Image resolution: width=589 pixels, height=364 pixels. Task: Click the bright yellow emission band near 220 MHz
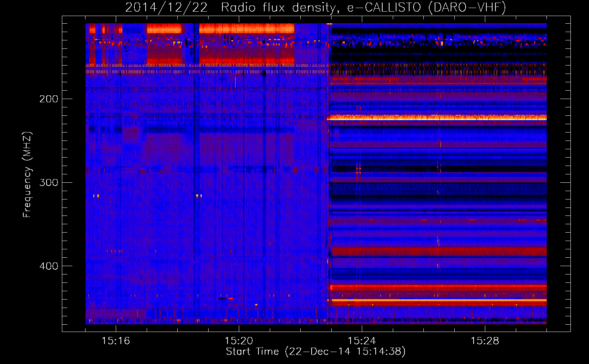point(437,118)
